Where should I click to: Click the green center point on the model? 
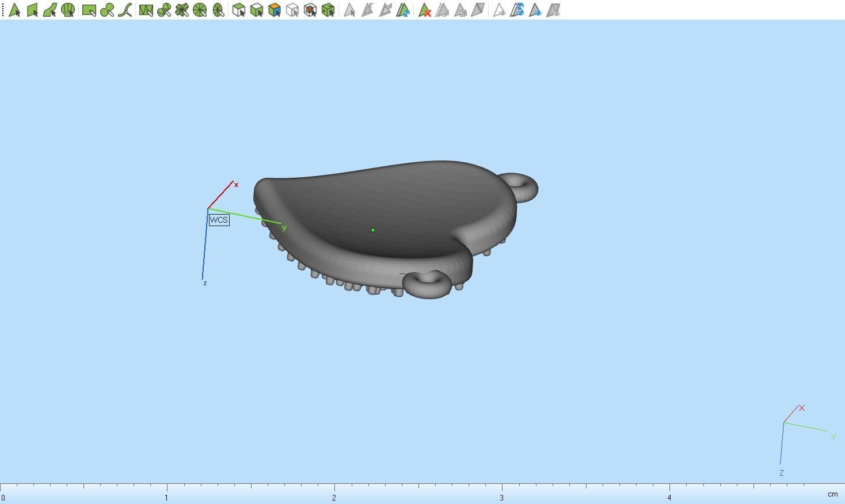pyautogui.click(x=373, y=230)
